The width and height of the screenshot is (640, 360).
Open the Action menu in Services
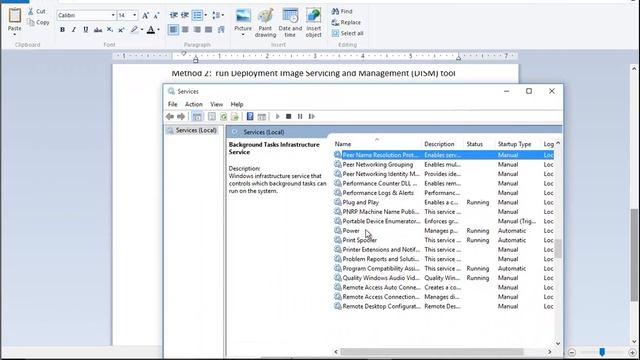(x=193, y=104)
